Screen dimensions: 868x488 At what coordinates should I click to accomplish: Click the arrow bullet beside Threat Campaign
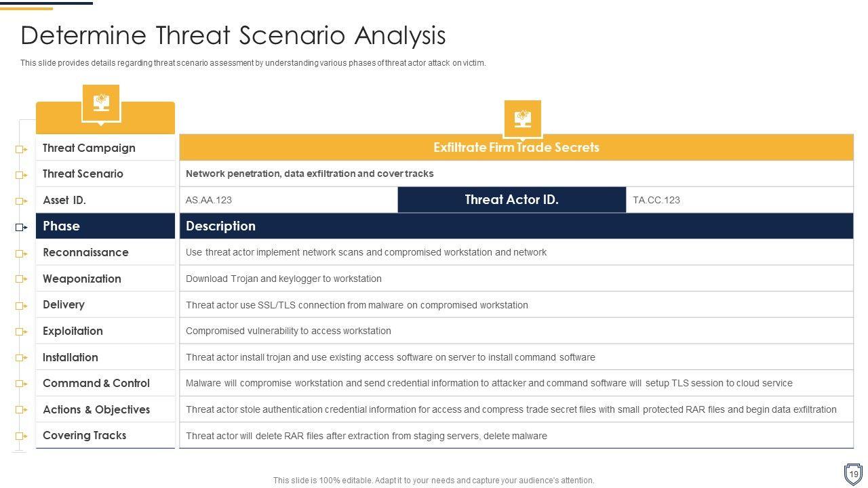pyautogui.click(x=22, y=149)
